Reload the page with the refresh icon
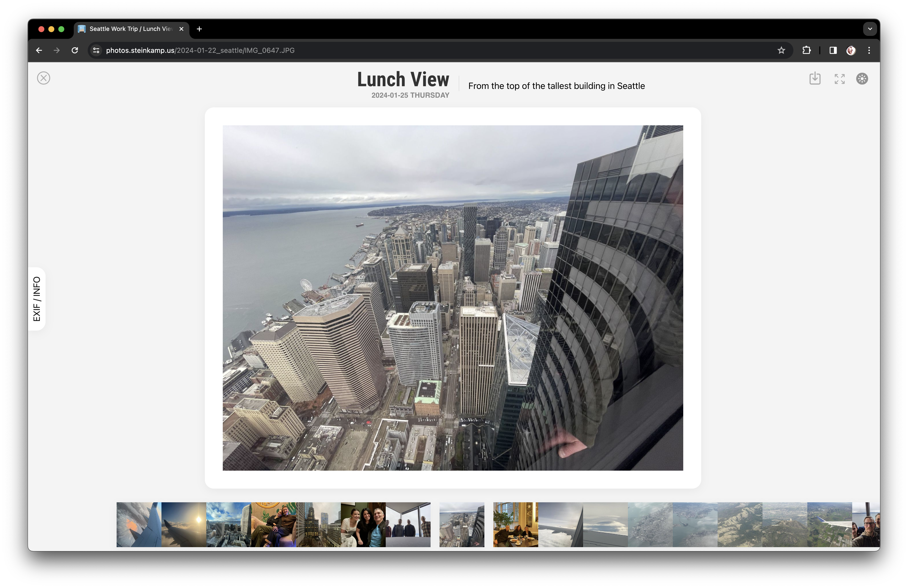 point(75,50)
